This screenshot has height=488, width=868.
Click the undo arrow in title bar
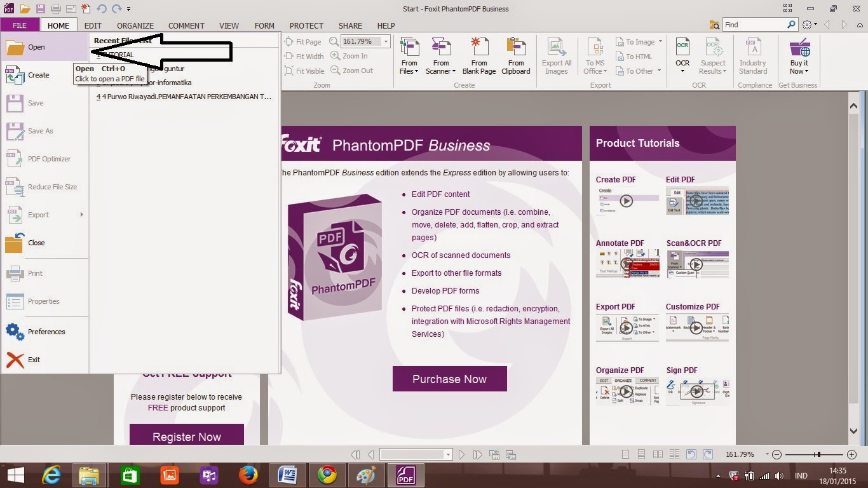[x=102, y=9]
